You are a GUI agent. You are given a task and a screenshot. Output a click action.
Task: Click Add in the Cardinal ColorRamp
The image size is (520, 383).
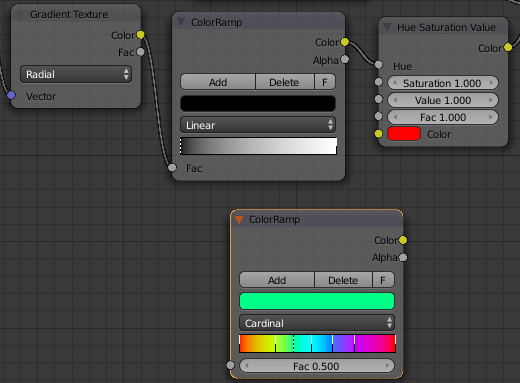277,280
